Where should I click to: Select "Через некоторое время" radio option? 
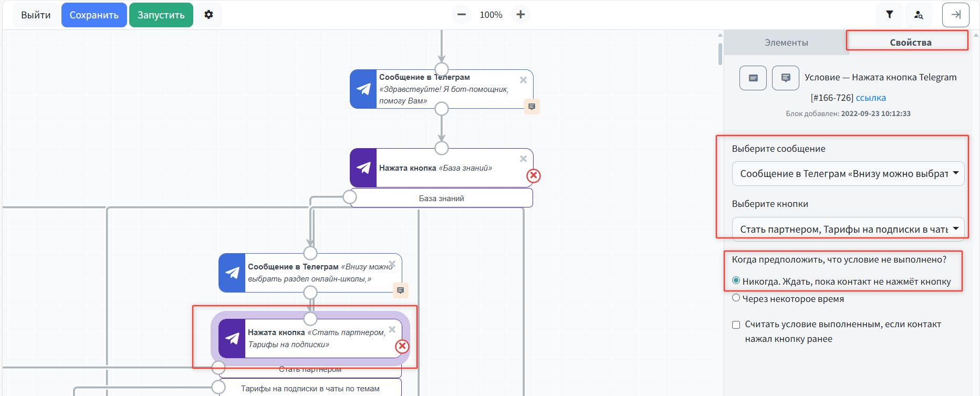pyautogui.click(x=736, y=298)
